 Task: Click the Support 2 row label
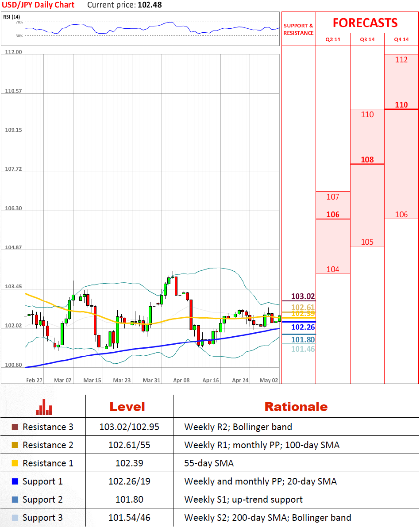(42, 500)
